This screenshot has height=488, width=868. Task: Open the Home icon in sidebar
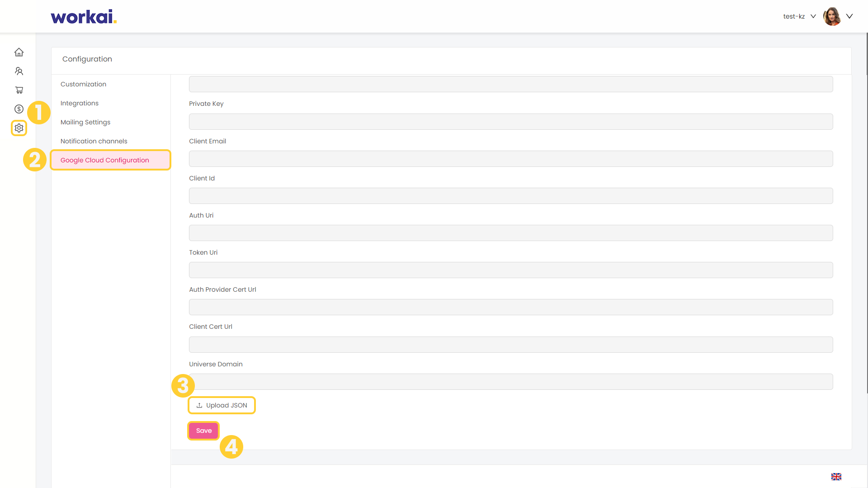(x=19, y=52)
